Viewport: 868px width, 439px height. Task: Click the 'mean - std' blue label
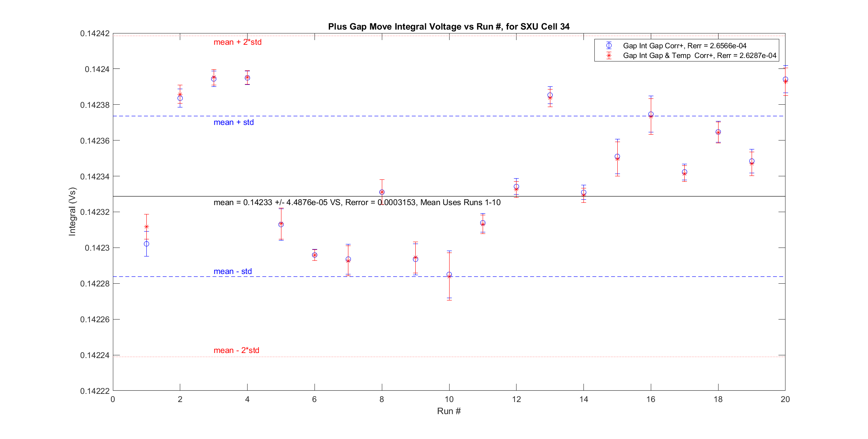pyautogui.click(x=232, y=271)
